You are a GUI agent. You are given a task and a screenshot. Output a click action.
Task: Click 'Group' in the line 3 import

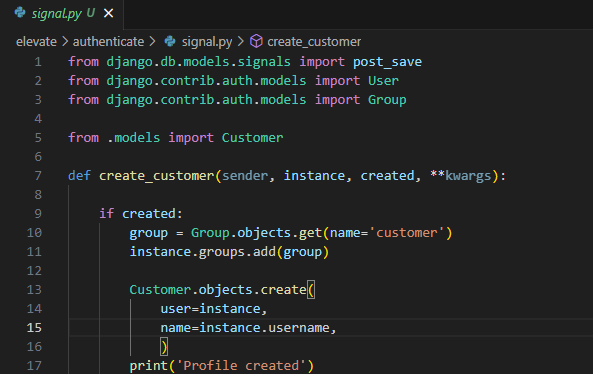tap(387, 100)
